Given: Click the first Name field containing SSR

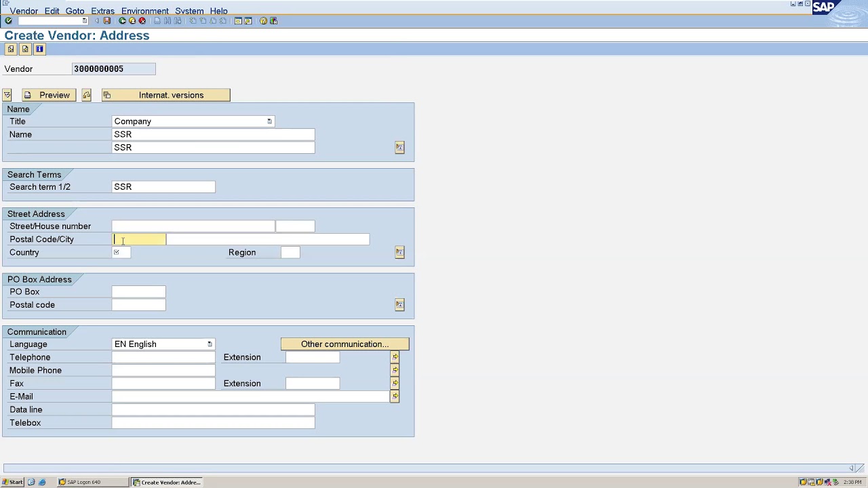Looking at the screenshot, I should pyautogui.click(x=214, y=134).
